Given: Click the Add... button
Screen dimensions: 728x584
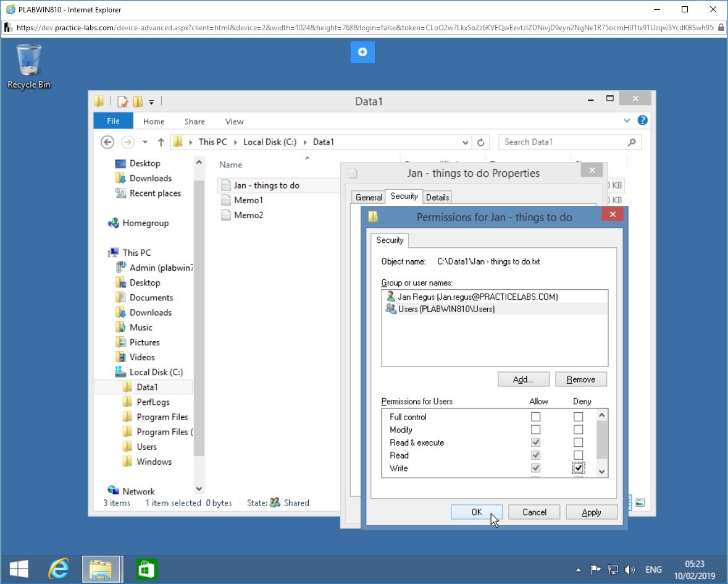Looking at the screenshot, I should [x=523, y=379].
